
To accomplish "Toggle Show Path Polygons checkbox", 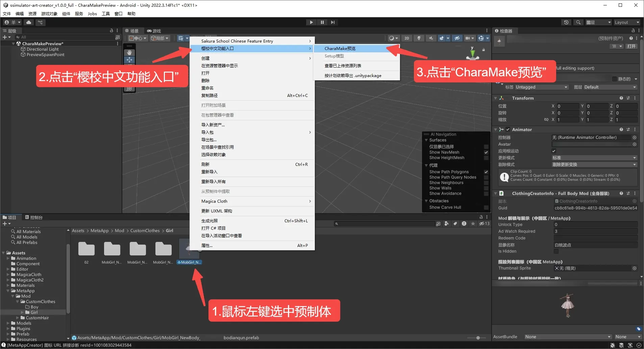I will (x=486, y=172).
